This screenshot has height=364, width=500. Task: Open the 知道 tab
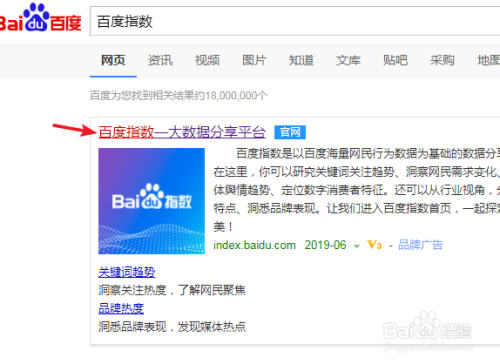[x=301, y=60]
